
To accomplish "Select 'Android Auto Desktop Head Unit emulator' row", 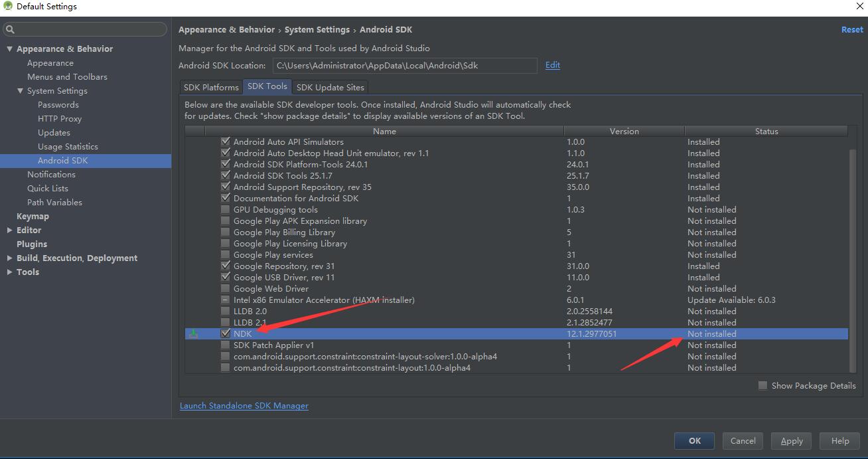I will [x=516, y=153].
